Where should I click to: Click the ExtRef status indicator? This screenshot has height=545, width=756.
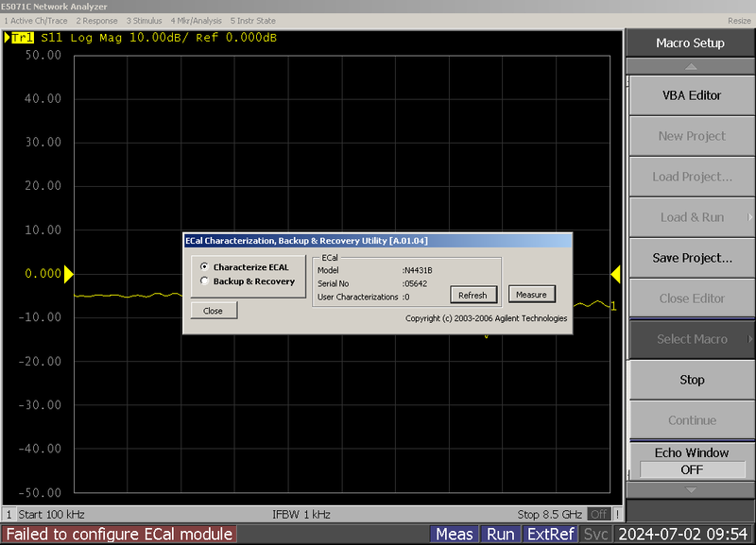coord(550,535)
